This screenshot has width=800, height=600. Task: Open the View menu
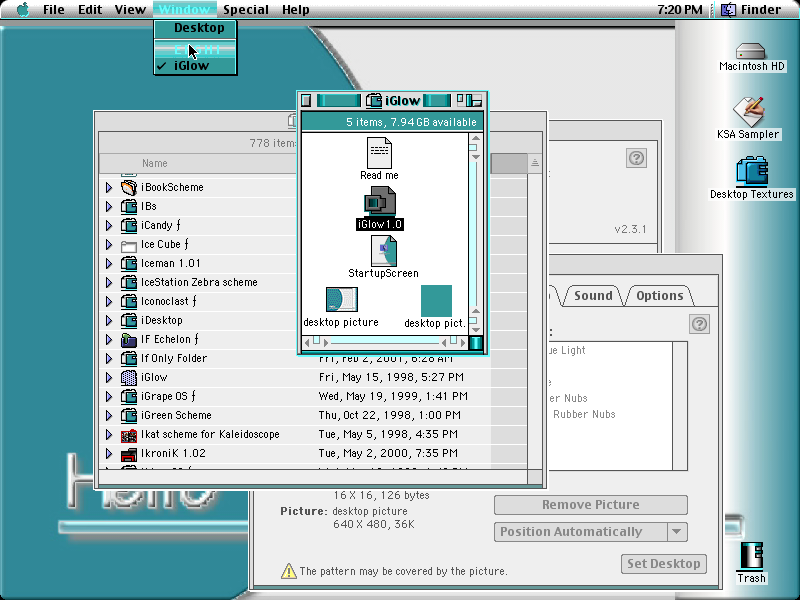click(130, 10)
